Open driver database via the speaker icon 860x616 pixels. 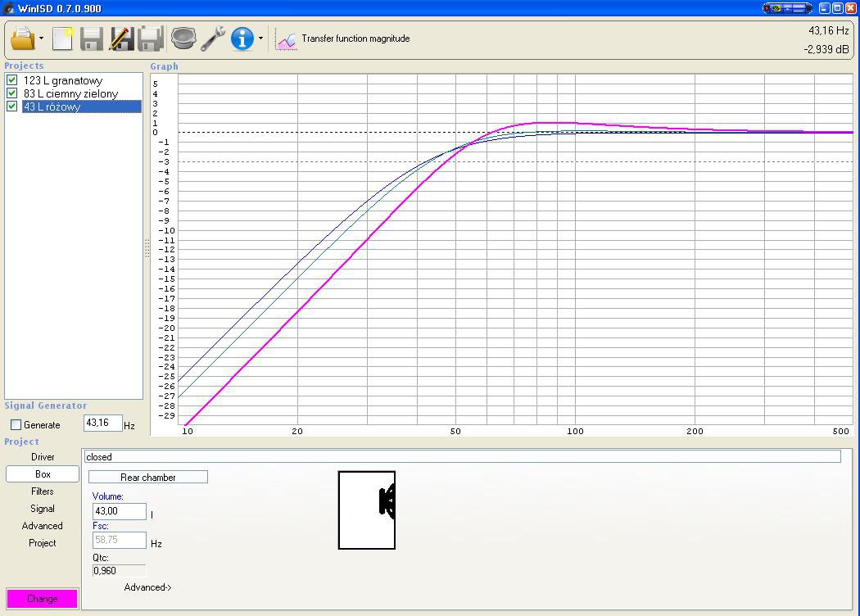tap(183, 38)
